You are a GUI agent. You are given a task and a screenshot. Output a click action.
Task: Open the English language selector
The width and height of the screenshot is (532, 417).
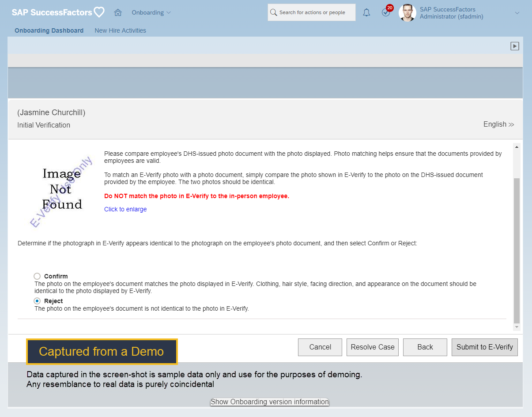[499, 124]
